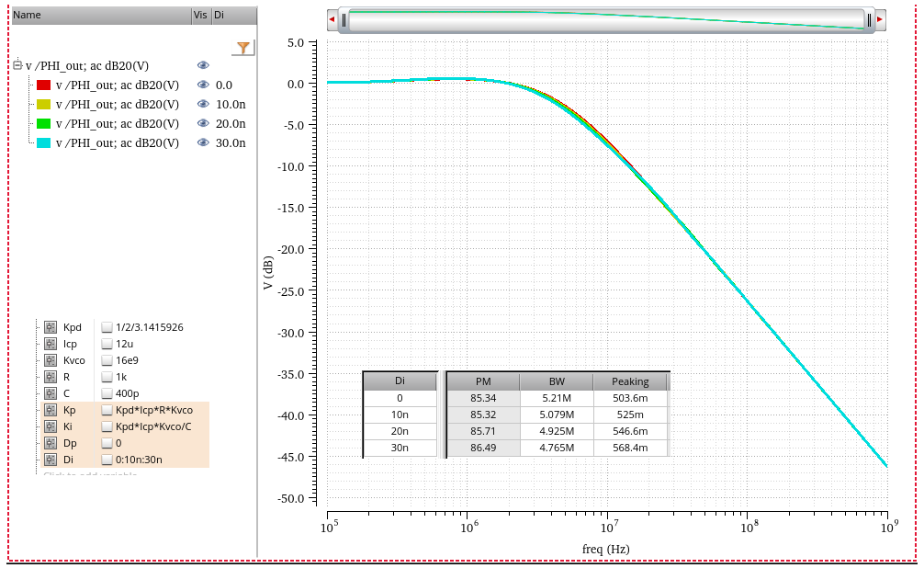Open the trace filter funnel icon

point(243,48)
